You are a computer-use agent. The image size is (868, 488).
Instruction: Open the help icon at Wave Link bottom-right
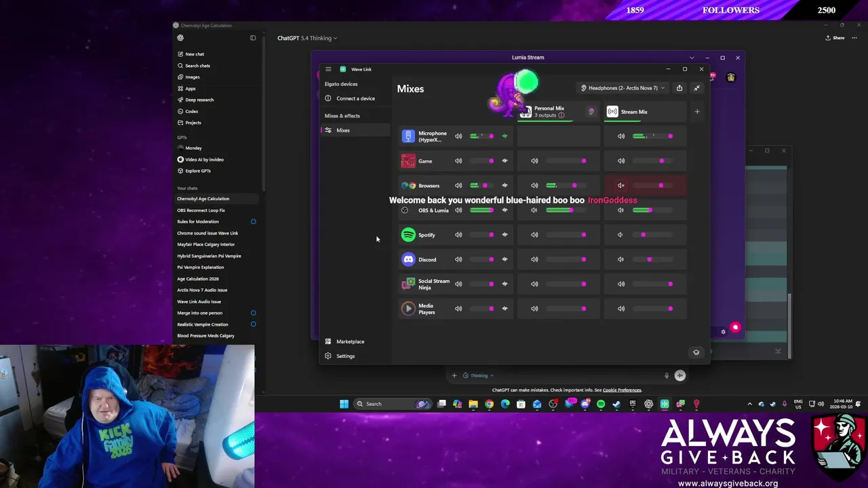point(696,352)
